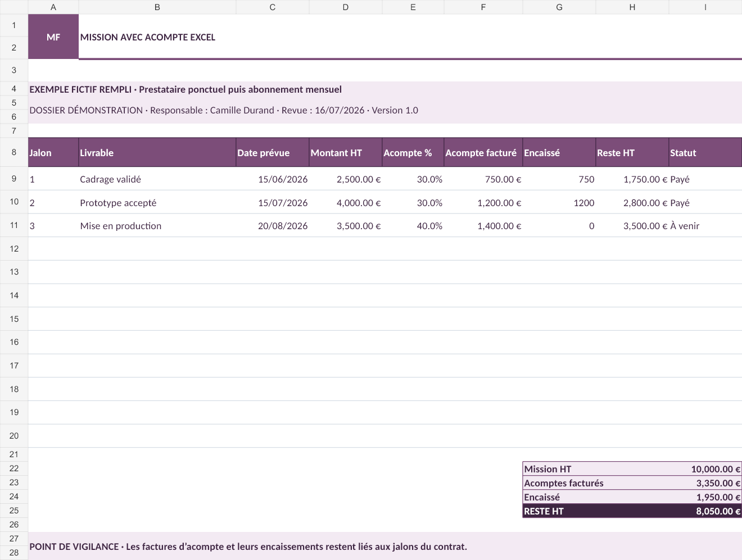Click the 'Livrable' header cell
The height and width of the screenshot is (560, 742).
[x=157, y=152]
